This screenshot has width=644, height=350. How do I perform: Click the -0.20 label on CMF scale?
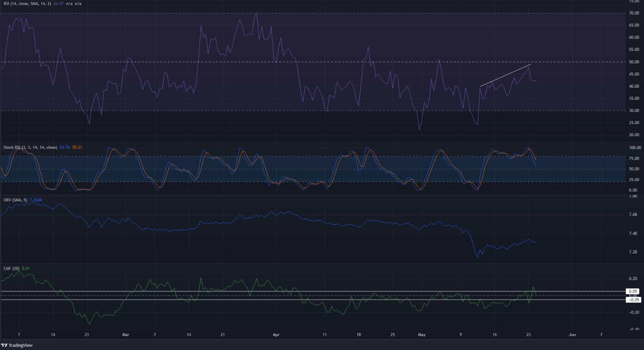633,312
